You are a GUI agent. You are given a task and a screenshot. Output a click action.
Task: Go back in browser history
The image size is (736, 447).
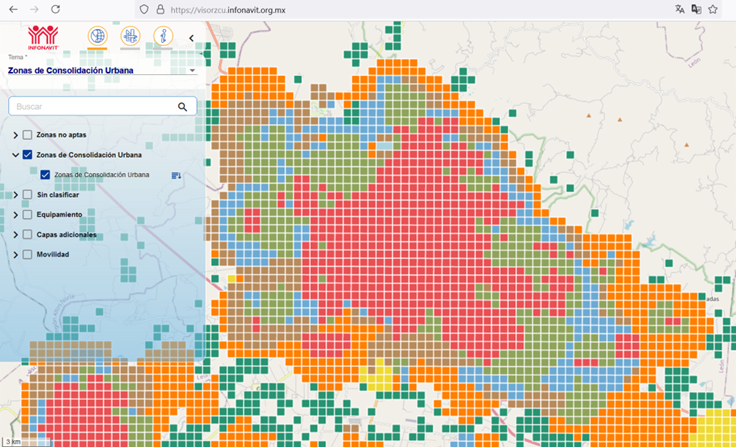pyautogui.click(x=13, y=9)
